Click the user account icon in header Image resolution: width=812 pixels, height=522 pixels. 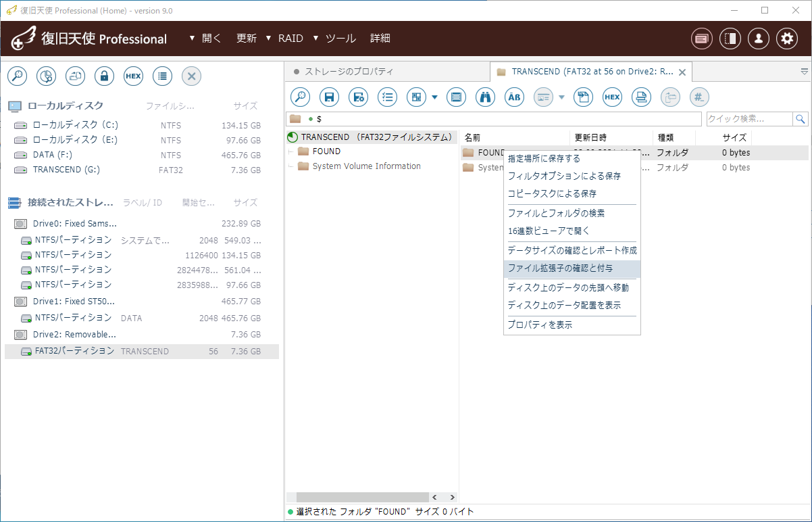[759, 39]
